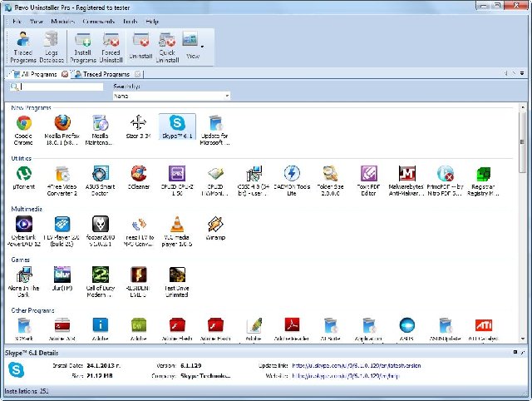Select Call of Duty Modern Warfare
Image resolution: width=532 pixels, height=401 pixels.
pos(101,282)
